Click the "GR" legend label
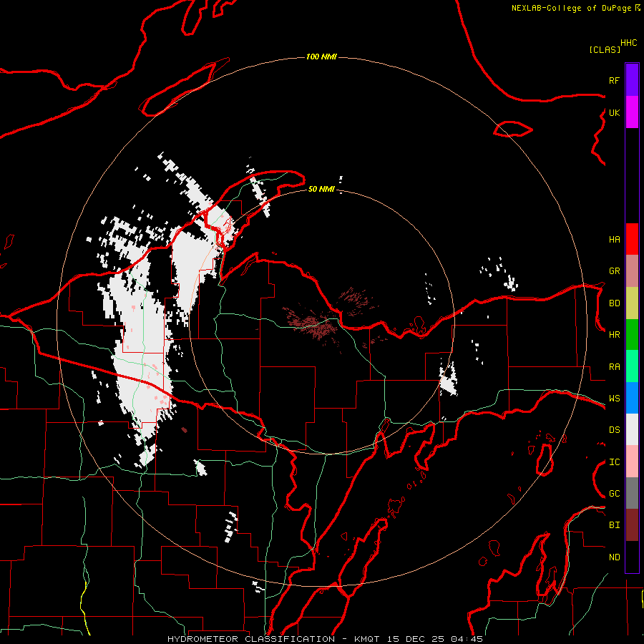The image size is (644, 644). tap(614, 271)
